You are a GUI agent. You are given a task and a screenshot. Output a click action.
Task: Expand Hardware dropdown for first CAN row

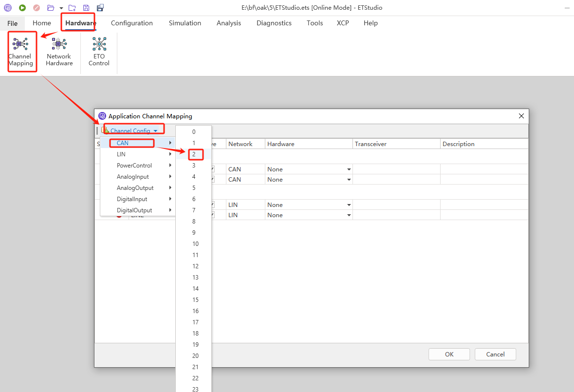click(x=349, y=169)
